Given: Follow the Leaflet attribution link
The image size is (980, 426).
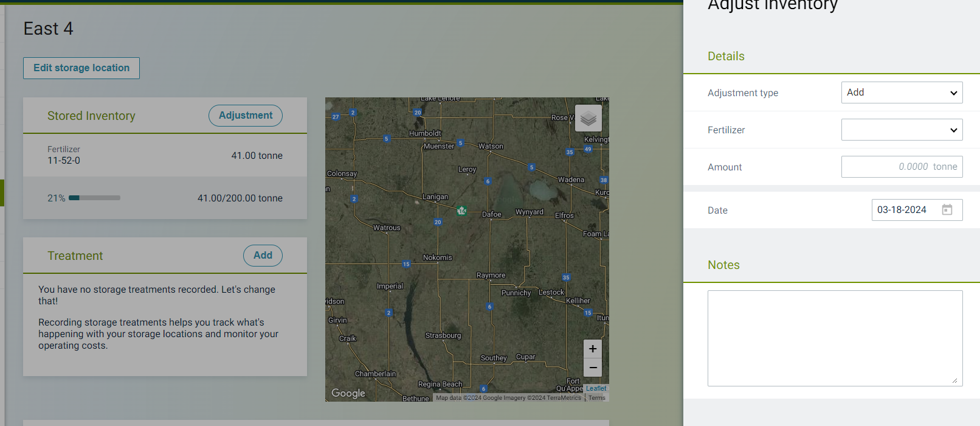Looking at the screenshot, I should 596,388.
